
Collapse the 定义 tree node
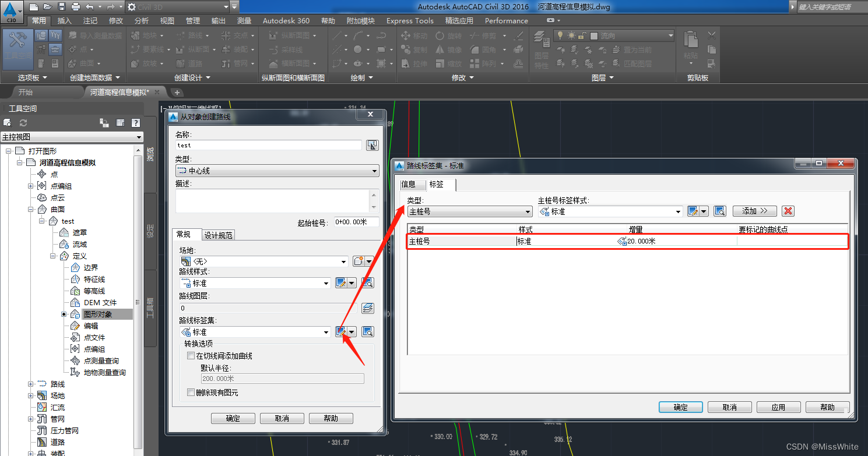[x=52, y=256]
